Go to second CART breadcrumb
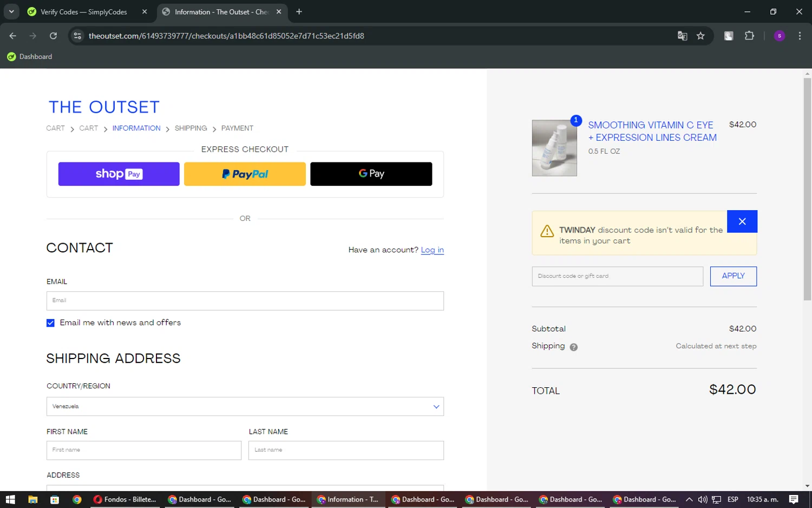This screenshot has width=812, height=508. click(89, 128)
